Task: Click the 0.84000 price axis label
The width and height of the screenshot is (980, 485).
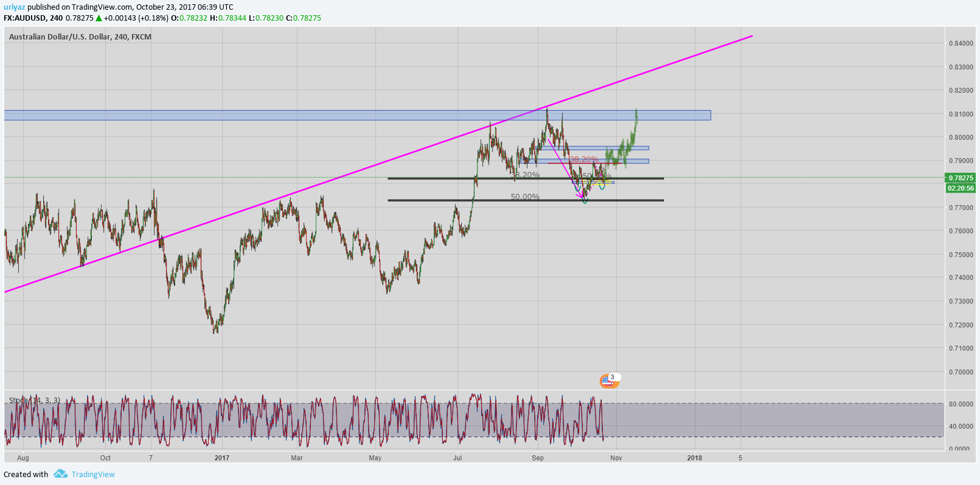Action: pyautogui.click(x=961, y=44)
